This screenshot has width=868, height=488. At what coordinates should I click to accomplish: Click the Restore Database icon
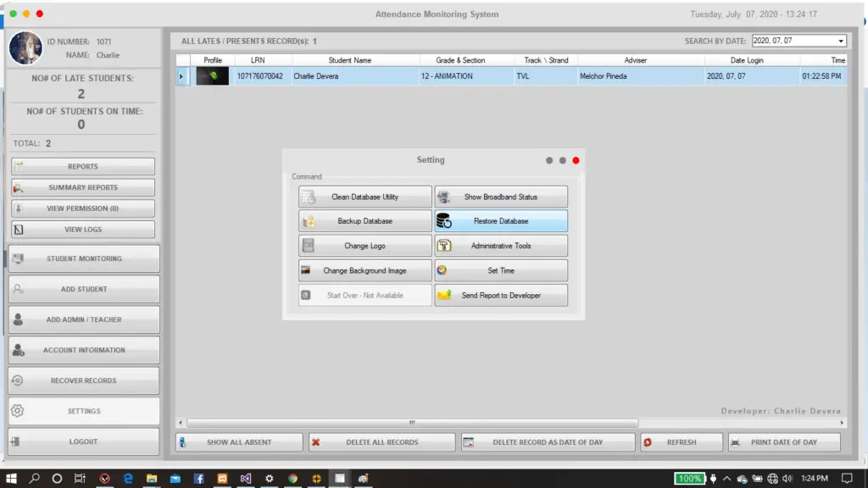pos(443,220)
